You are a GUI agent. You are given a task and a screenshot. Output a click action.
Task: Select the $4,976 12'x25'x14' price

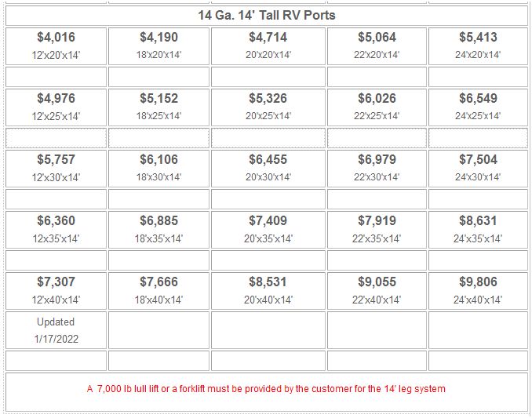(x=56, y=98)
